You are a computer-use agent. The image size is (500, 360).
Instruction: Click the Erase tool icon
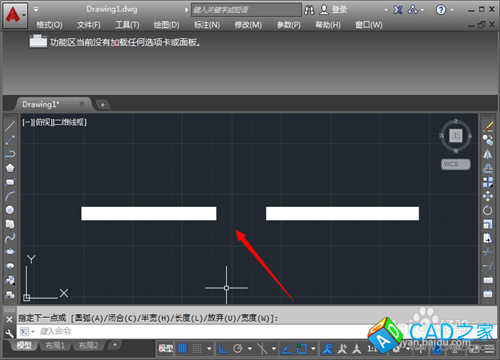(x=488, y=126)
